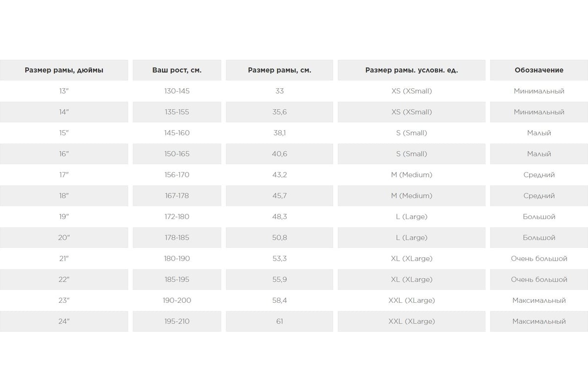Click the "Обозначение" column header
The height and width of the screenshot is (392, 588).
[539, 70]
